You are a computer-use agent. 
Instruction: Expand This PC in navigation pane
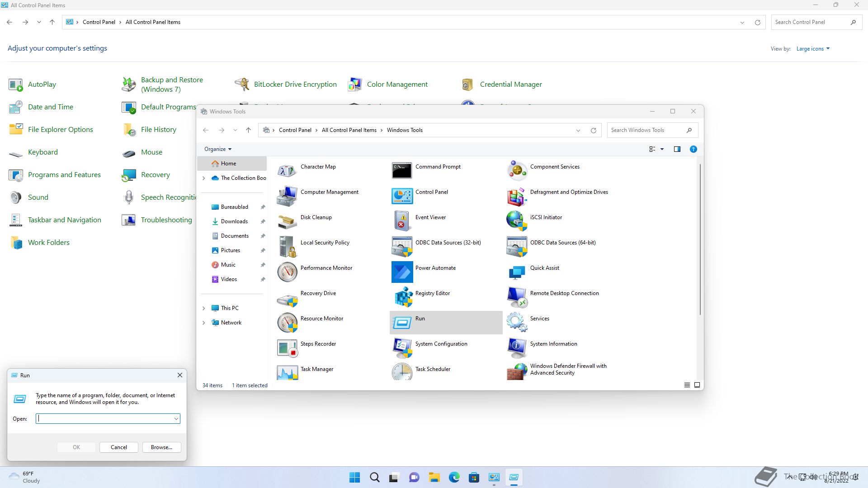203,308
